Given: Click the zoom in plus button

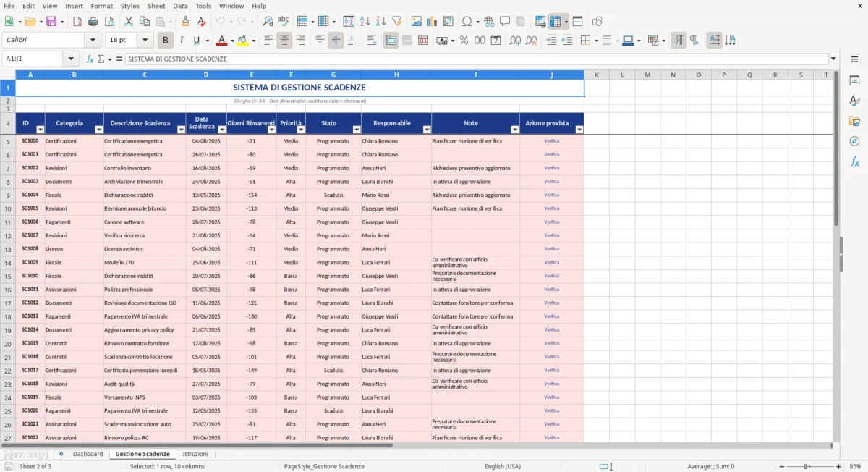Looking at the screenshot, I should [x=838, y=467].
